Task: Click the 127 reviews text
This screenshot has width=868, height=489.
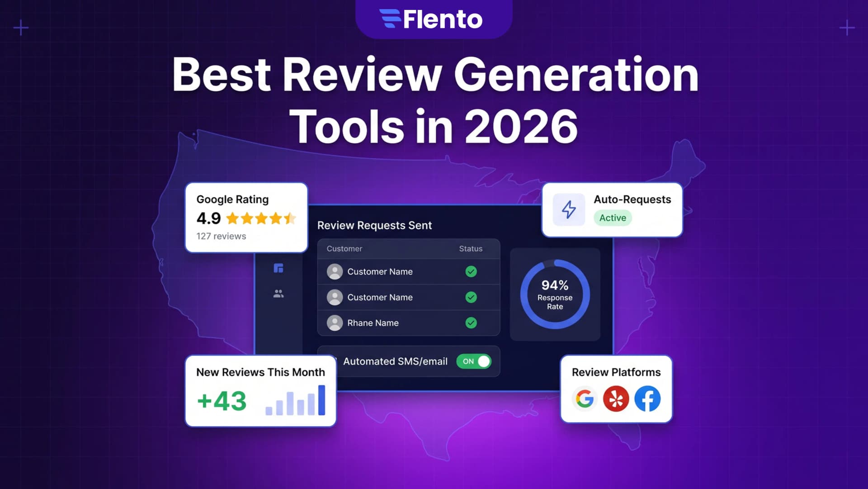Action: 221,236
